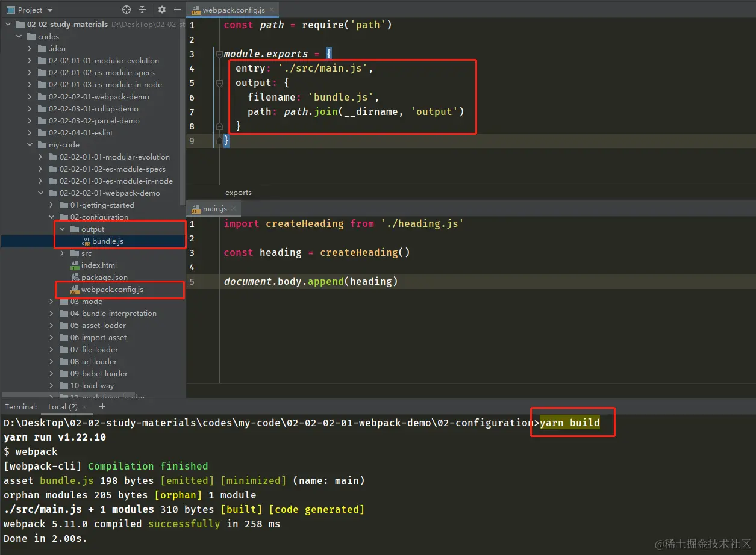Viewport: 756px width, 555px height.
Task: Expand the 01-getting-started folder chevron
Action: [x=52, y=205]
